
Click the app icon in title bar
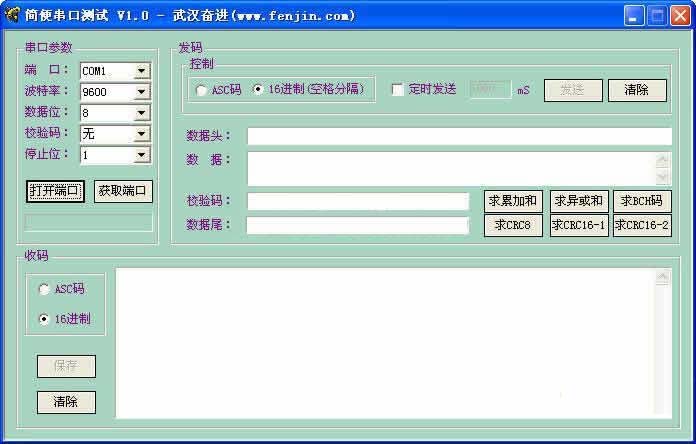[x=13, y=16]
